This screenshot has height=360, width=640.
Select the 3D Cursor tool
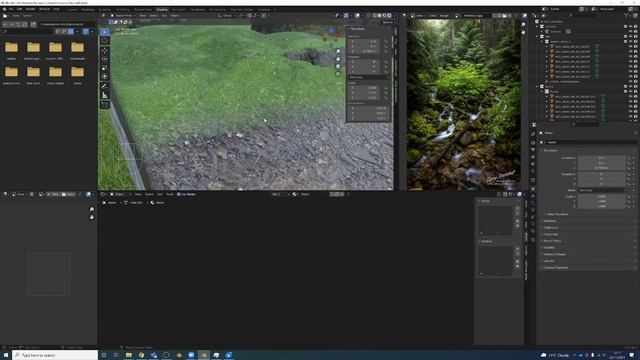pyautogui.click(x=105, y=41)
